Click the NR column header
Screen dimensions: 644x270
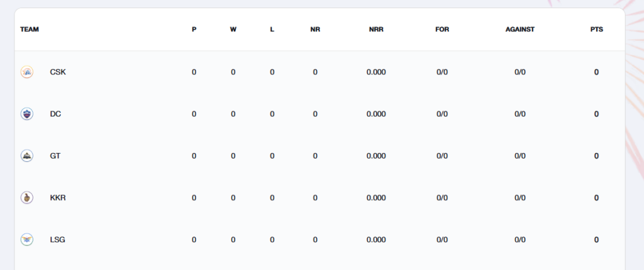click(315, 30)
